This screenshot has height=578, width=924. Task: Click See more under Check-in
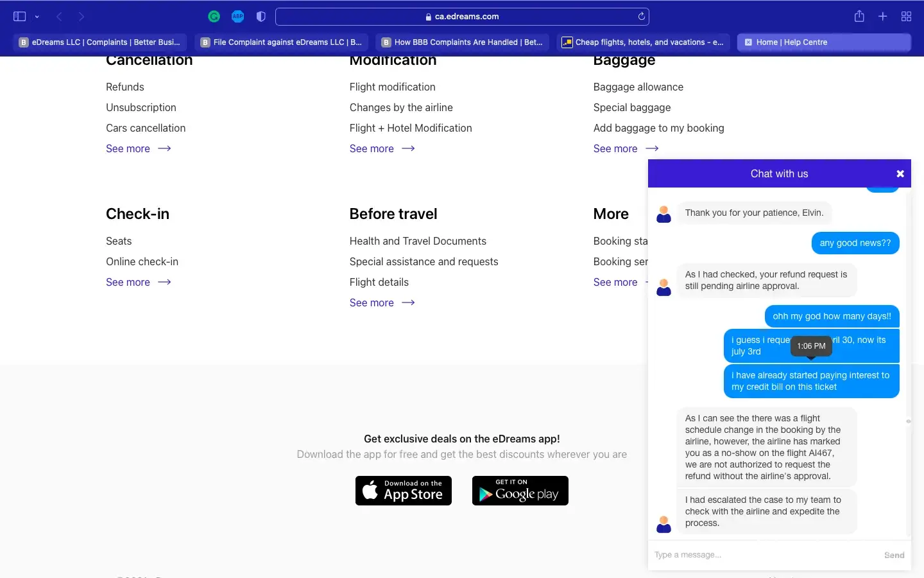click(x=139, y=282)
